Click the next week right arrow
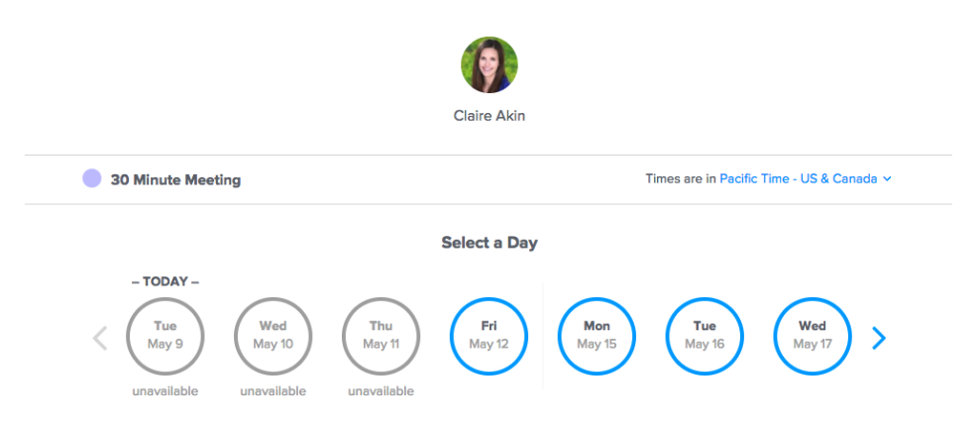Image resolution: width=980 pixels, height=432 pixels. (x=879, y=338)
